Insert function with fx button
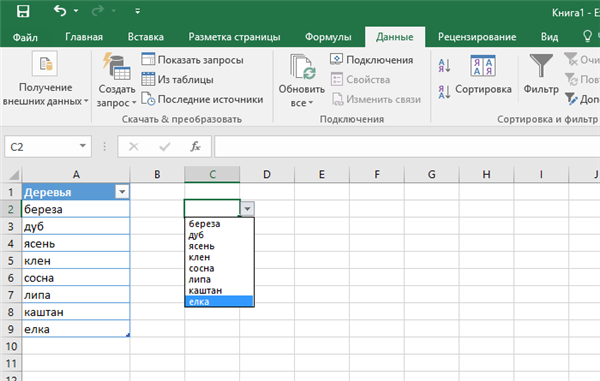This screenshot has height=381, width=600. 195,147
